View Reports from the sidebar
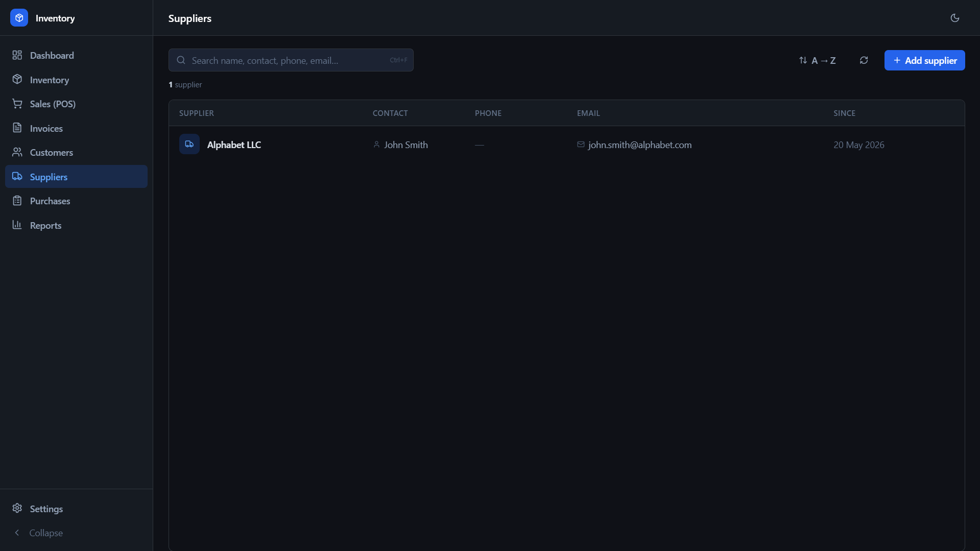This screenshot has width=980, height=551. [76, 225]
